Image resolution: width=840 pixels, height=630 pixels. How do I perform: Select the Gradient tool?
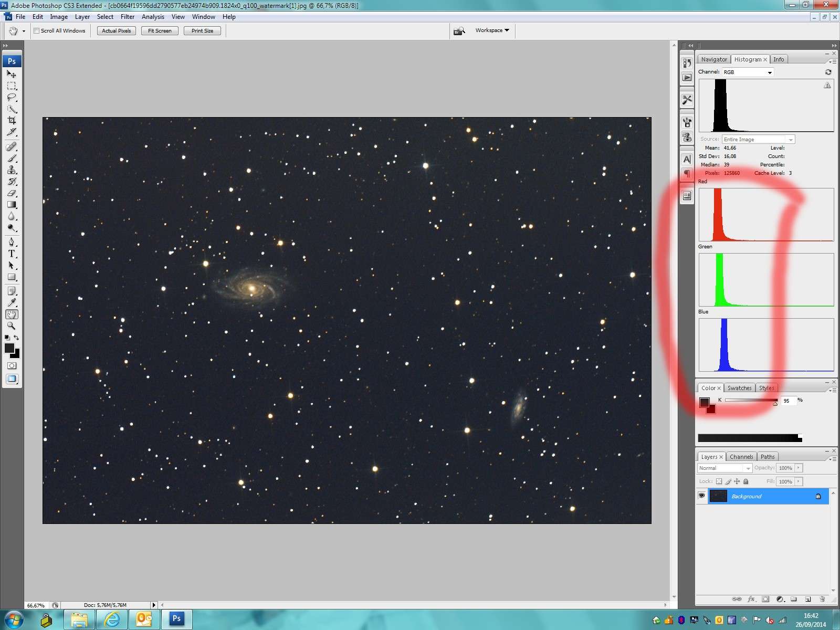point(12,204)
